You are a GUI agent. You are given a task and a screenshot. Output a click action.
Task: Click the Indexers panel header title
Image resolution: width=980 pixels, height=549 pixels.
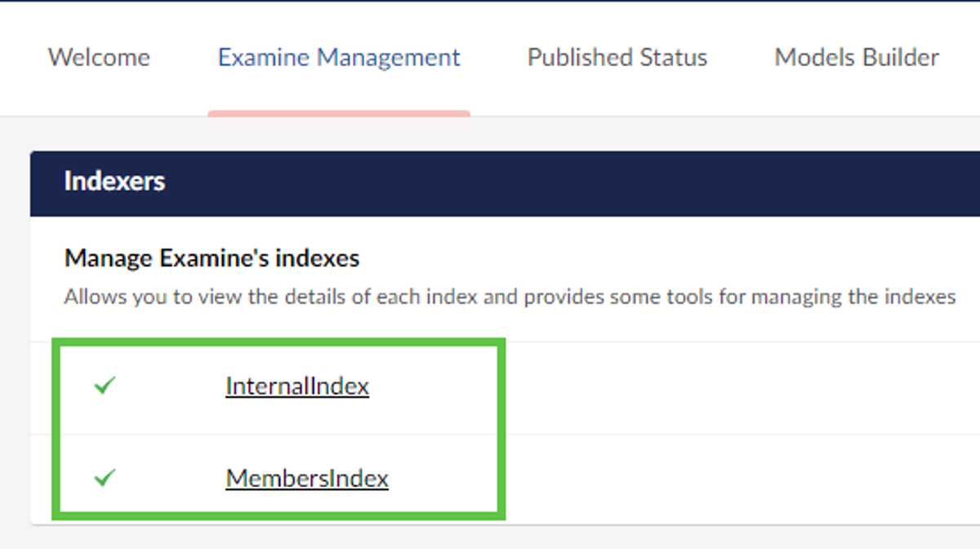tap(114, 181)
